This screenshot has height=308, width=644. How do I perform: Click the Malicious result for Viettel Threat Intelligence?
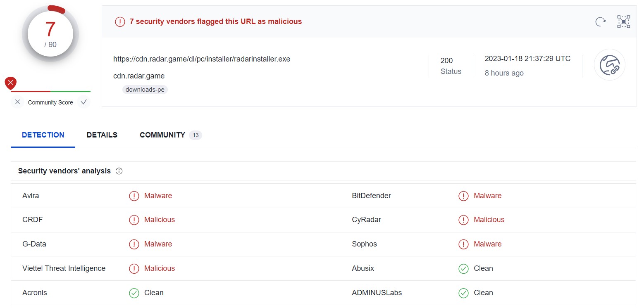pos(160,268)
